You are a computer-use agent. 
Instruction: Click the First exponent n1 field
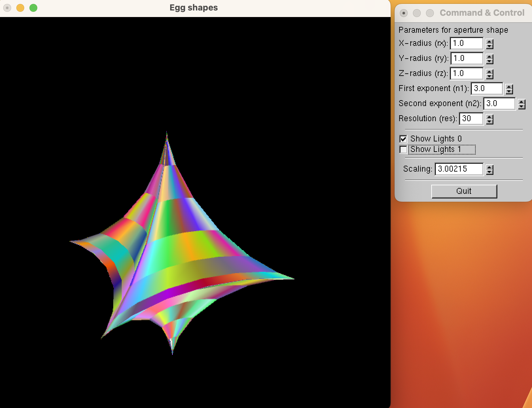pyautogui.click(x=487, y=88)
